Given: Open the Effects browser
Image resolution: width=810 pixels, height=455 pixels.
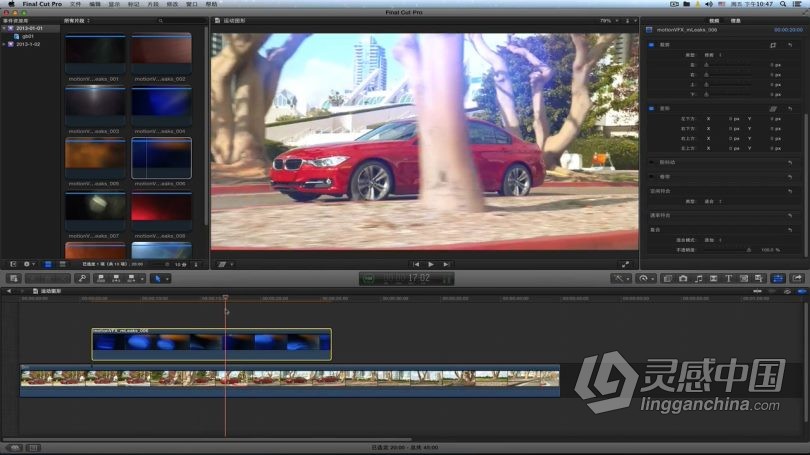Looking at the screenshot, I should pyautogui.click(x=667, y=278).
